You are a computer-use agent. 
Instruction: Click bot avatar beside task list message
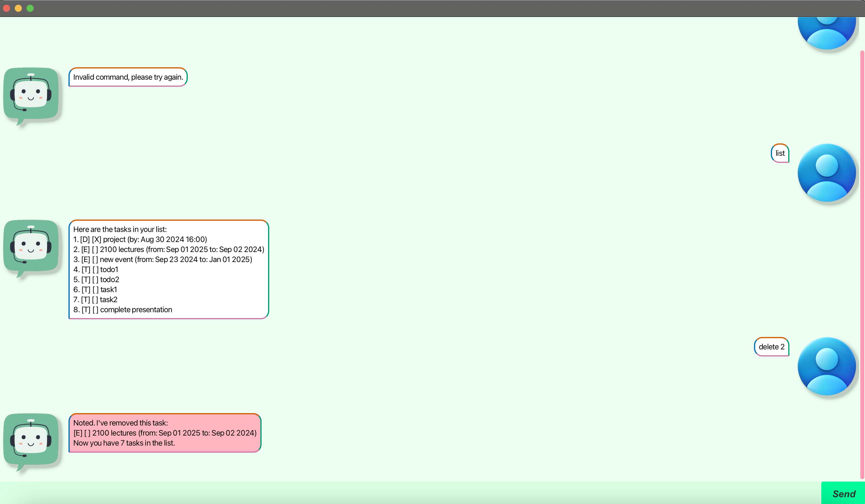[x=32, y=248]
